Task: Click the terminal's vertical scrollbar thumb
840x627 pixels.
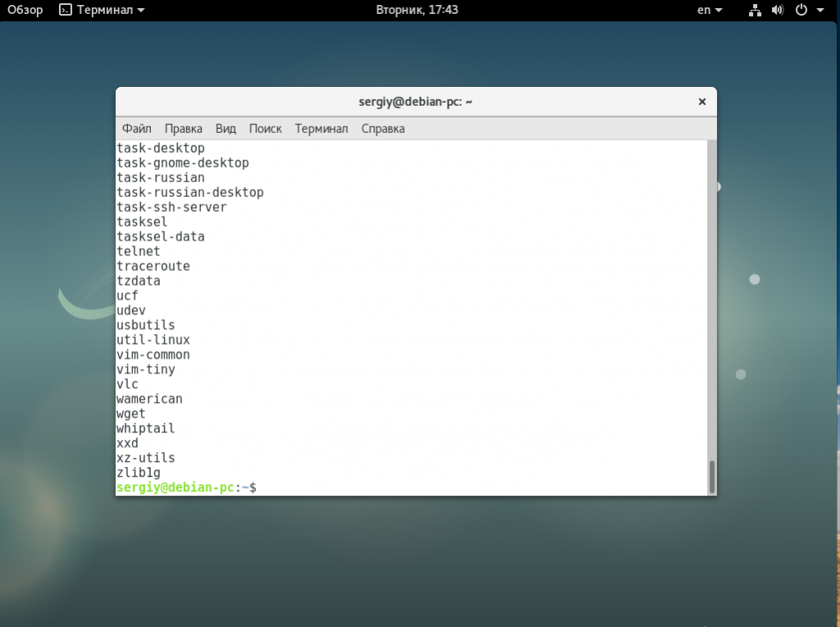Action: coord(711,476)
